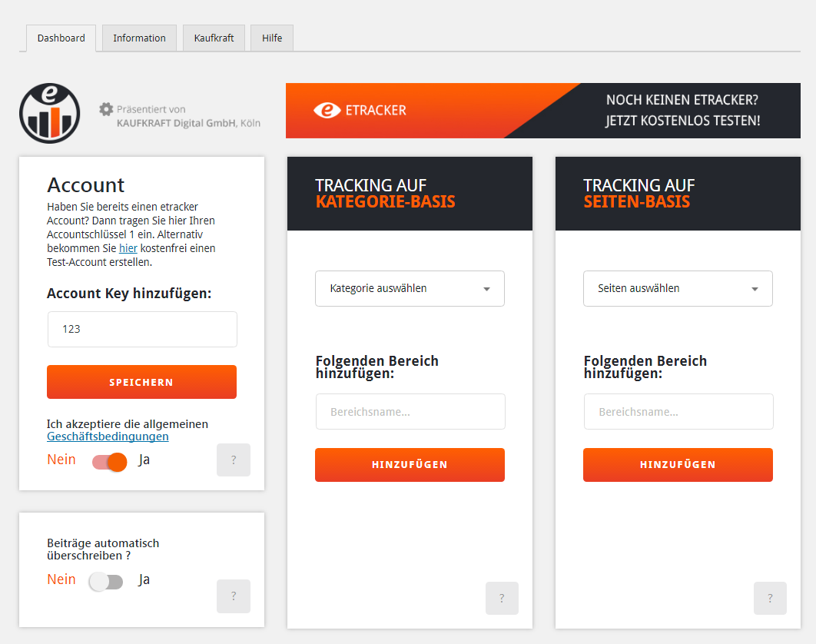Click the Speichern button
This screenshot has width=816, height=644.
tap(141, 382)
